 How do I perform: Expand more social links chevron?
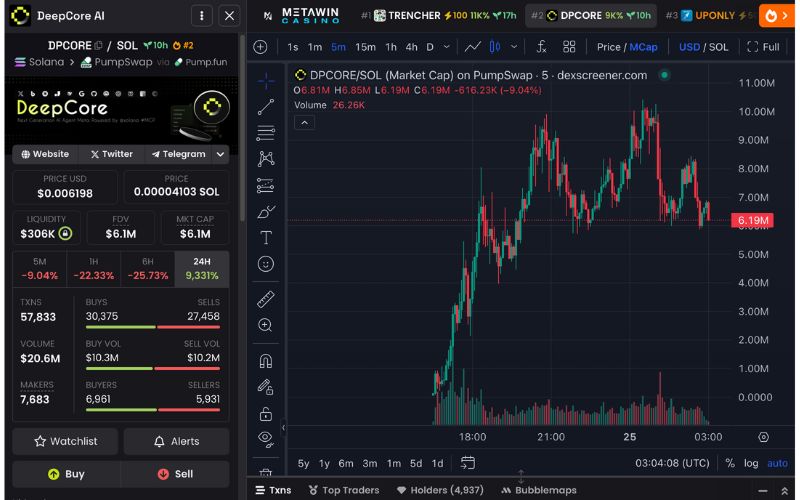220,154
